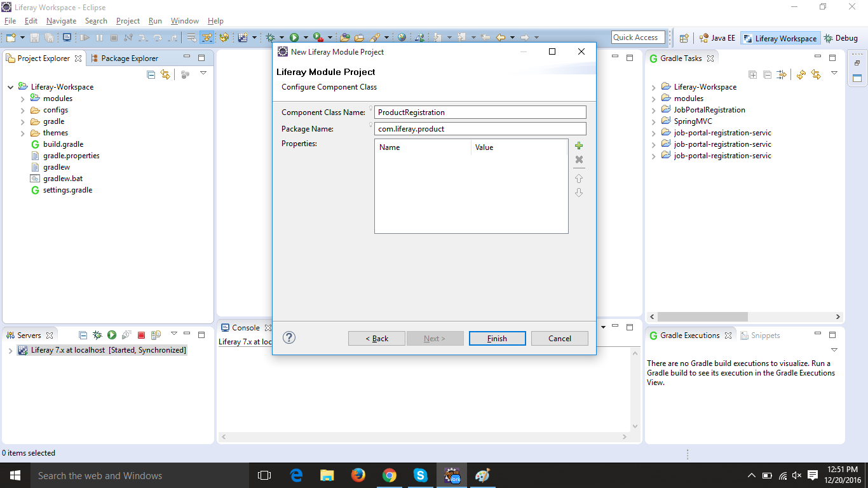The width and height of the screenshot is (868, 488).
Task: Click the green Run icon in the toolbar
Action: pos(294,37)
